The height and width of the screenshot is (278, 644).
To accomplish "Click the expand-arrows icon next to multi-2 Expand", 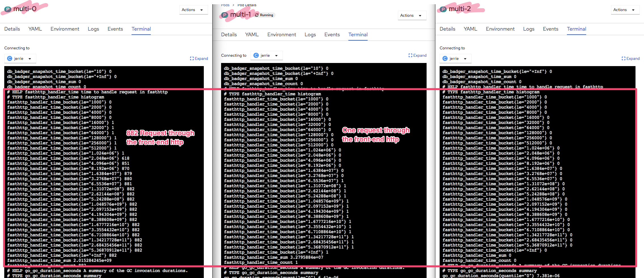I will [x=623, y=58].
